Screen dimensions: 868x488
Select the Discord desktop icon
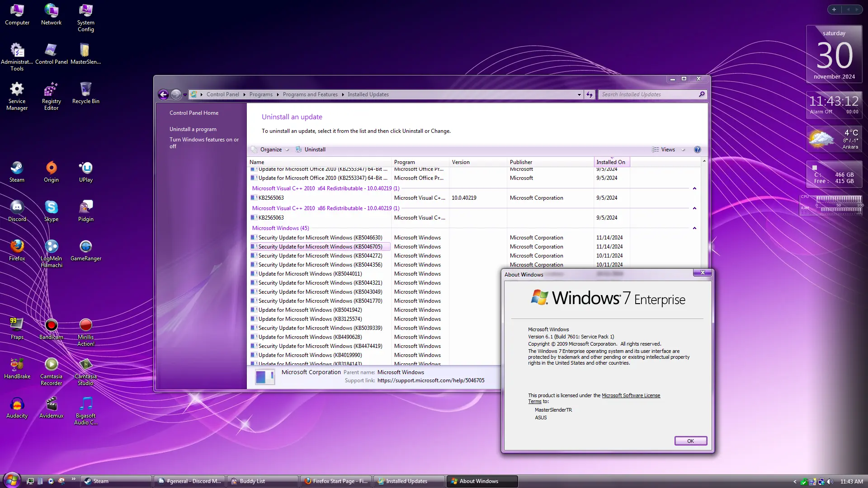tap(17, 211)
